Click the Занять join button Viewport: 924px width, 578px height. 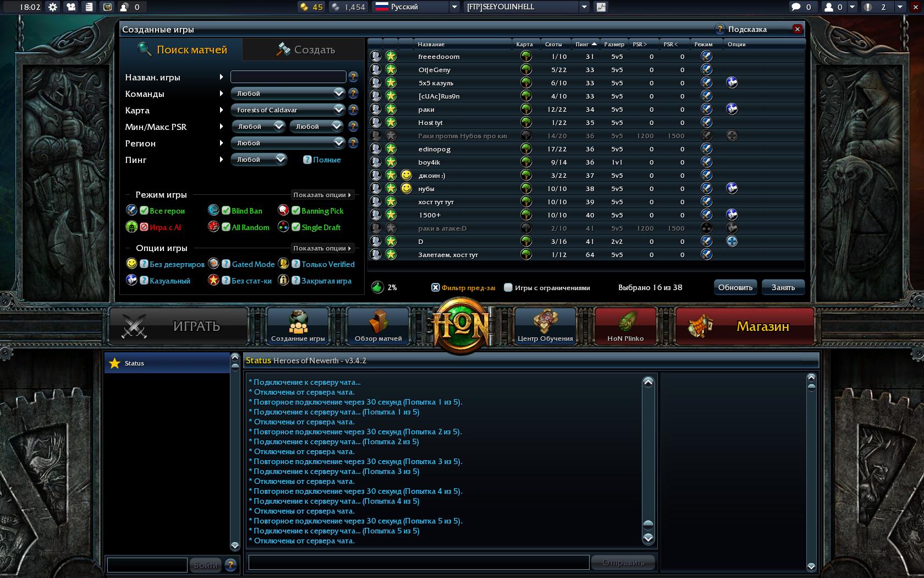(x=783, y=287)
